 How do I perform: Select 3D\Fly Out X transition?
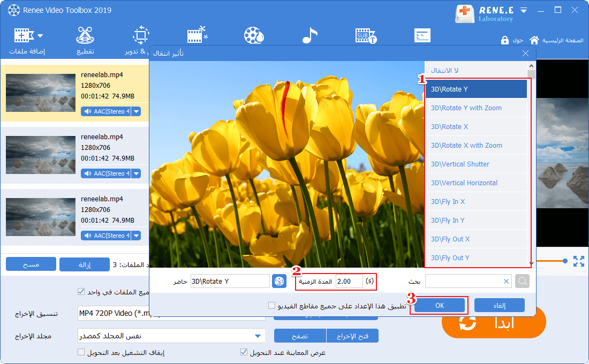point(476,239)
